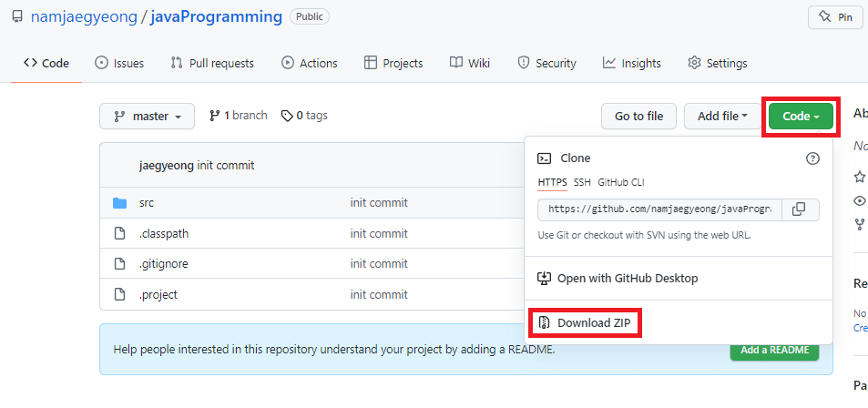Image resolution: width=868 pixels, height=408 pixels.
Task: Open the Issues tab
Action: click(119, 63)
